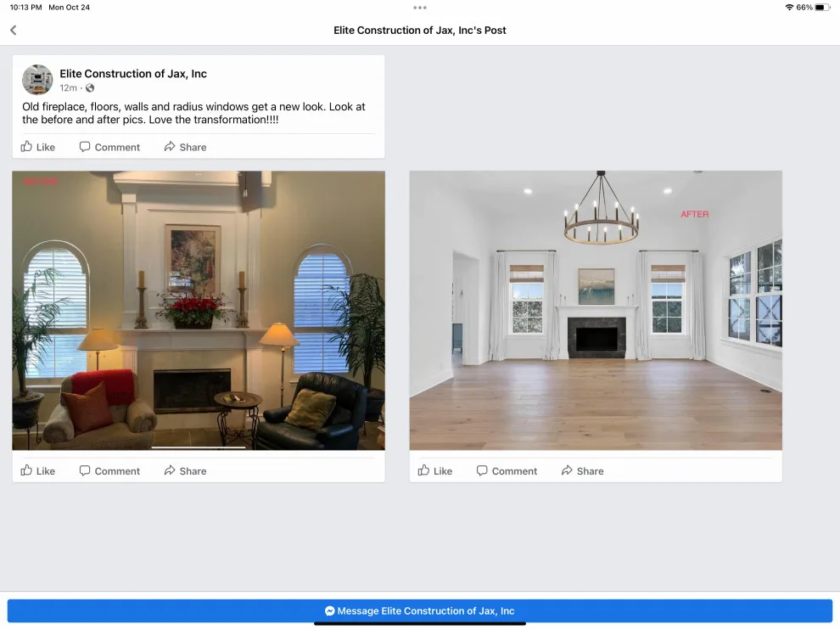The height and width of the screenshot is (630, 840).
Task: Like the main post under the caption
Action: (38, 147)
